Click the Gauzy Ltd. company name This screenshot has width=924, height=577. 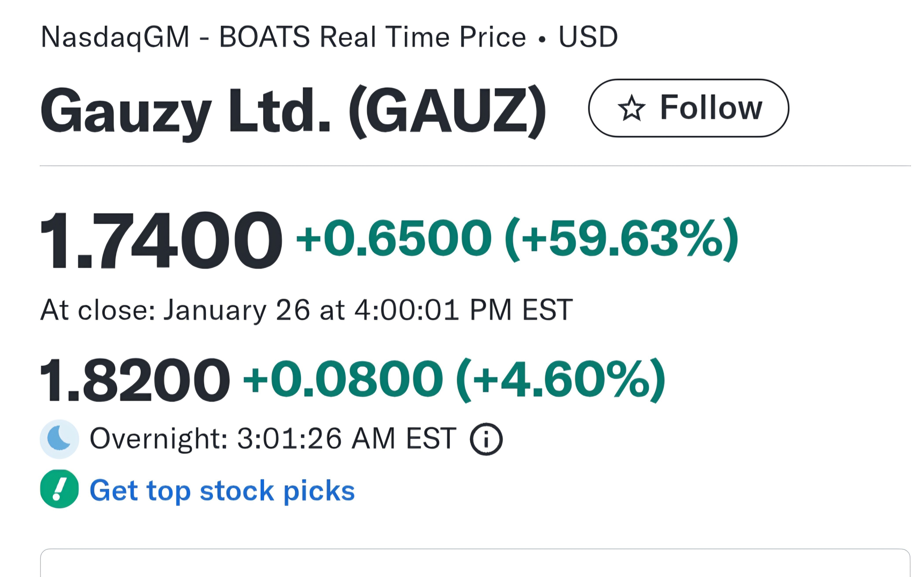[x=185, y=111]
